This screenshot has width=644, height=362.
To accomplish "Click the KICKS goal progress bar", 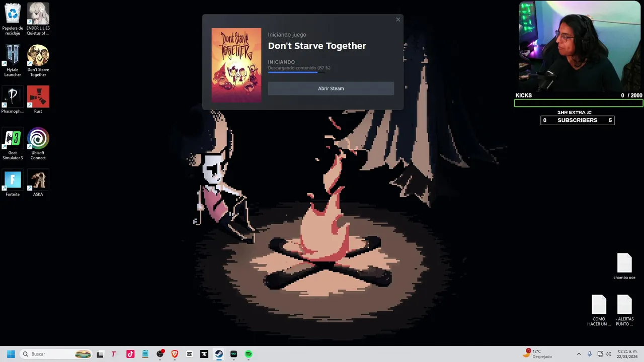I will point(578,104).
